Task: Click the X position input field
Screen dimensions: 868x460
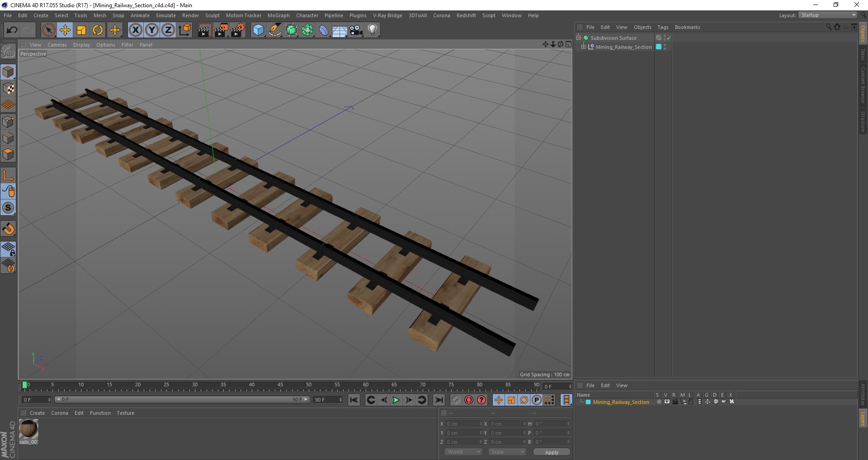Action: click(x=463, y=424)
